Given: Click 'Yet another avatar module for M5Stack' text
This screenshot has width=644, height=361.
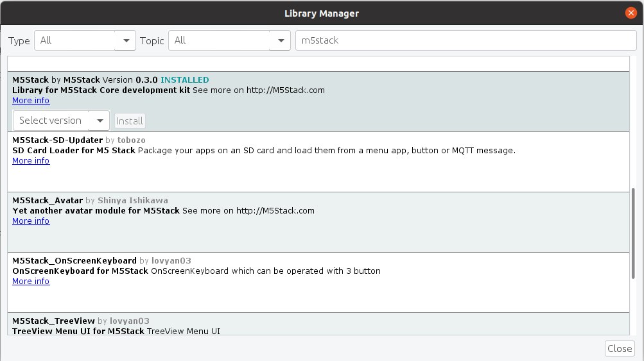Looking at the screenshot, I should pyautogui.click(x=96, y=211).
